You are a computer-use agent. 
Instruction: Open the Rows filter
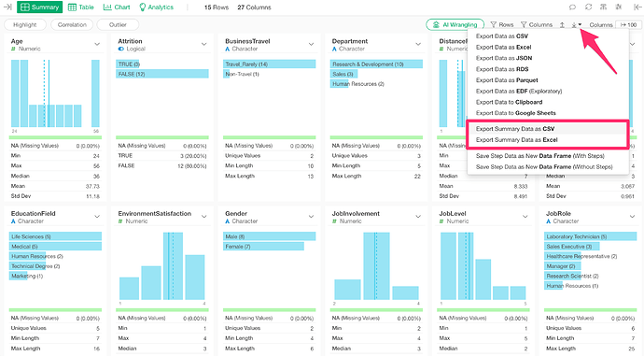(502, 24)
